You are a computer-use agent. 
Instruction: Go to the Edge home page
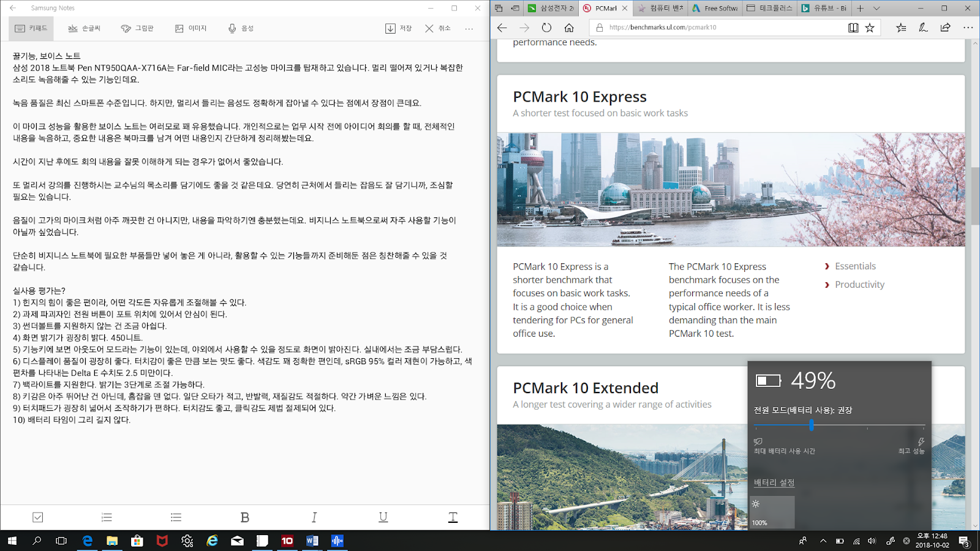[569, 28]
